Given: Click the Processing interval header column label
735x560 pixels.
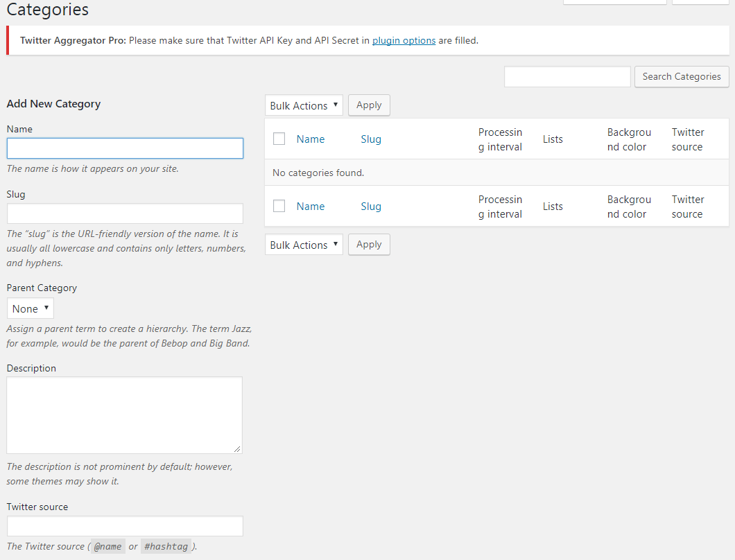Looking at the screenshot, I should pyautogui.click(x=500, y=139).
